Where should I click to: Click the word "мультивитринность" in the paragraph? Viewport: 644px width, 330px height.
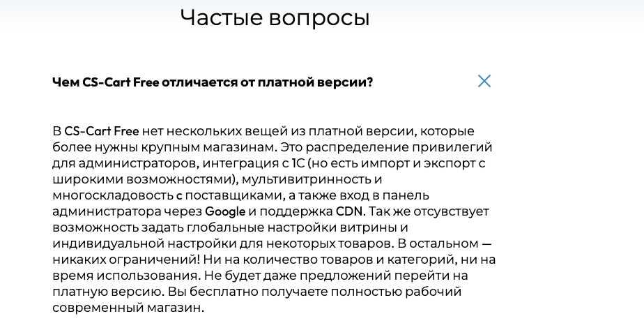(x=307, y=179)
